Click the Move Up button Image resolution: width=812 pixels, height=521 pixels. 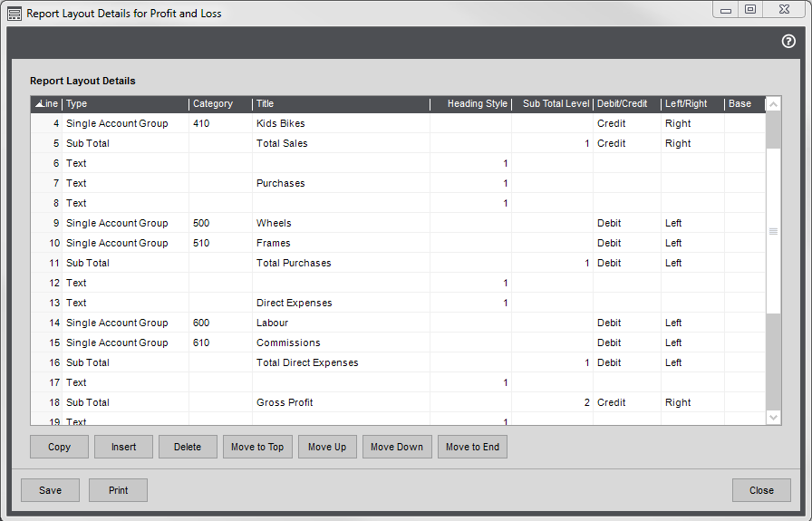(327, 447)
